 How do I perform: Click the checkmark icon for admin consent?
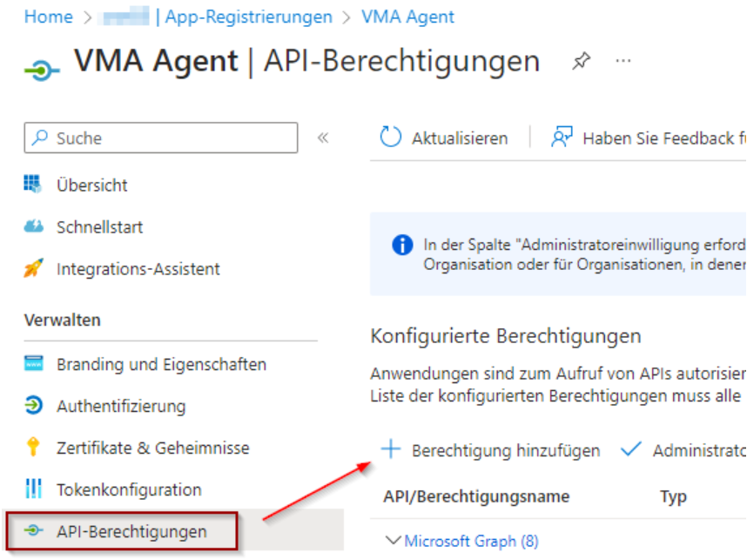631,449
